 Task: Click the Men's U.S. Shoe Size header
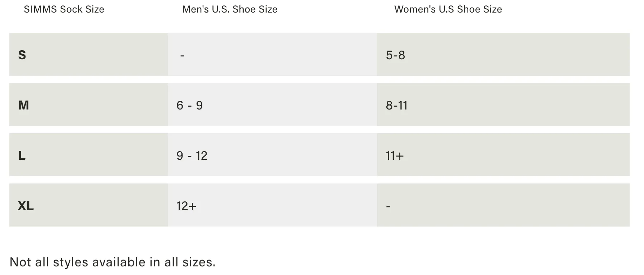230,9
